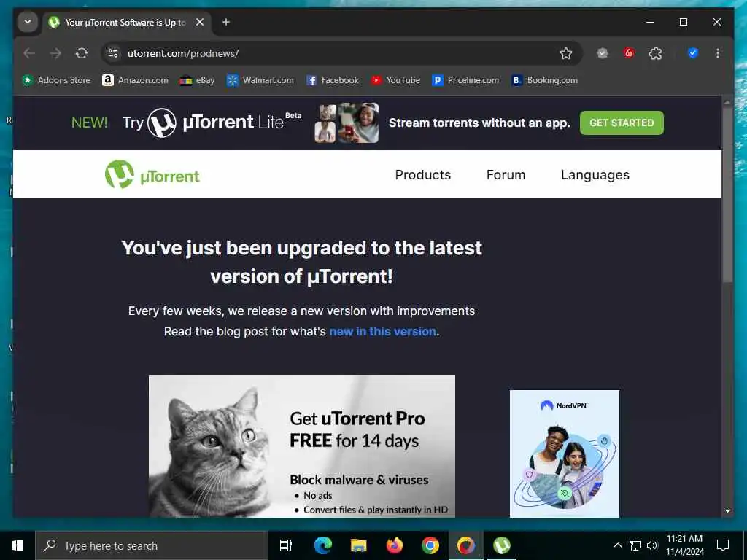
Task: Launch Firefox from the taskbar
Action: (394, 545)
